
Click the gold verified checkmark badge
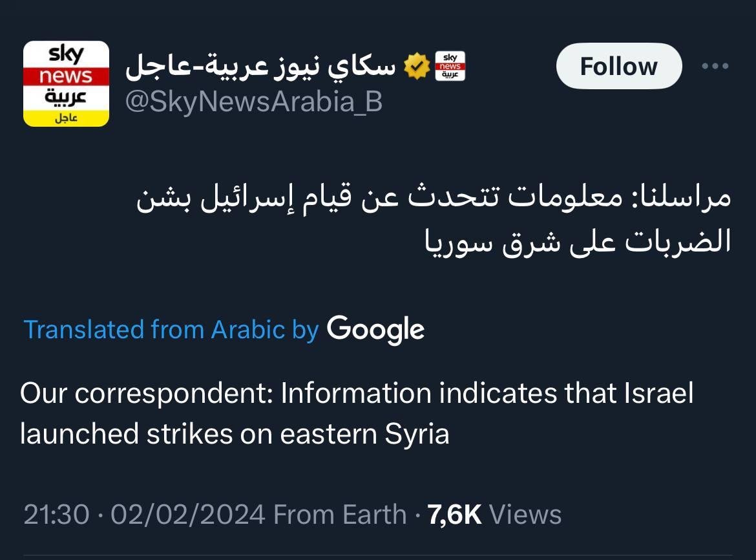[x=417, y=67]
